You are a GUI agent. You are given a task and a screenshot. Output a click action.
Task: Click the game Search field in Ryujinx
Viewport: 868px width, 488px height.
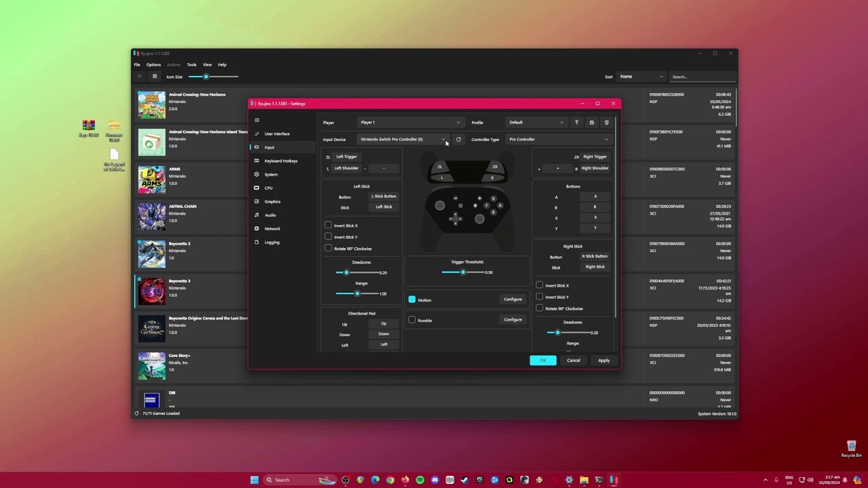coord(703,77)
